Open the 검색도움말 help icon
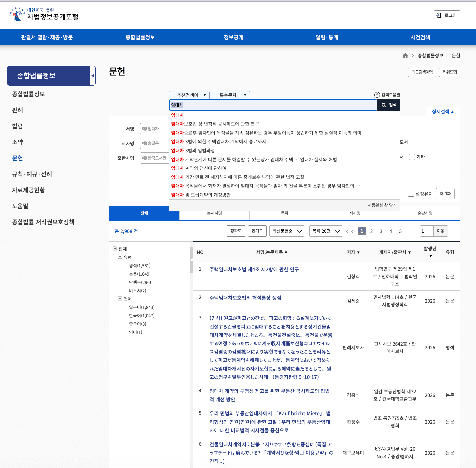This screenshot has width=476, height=468. pos(377,95)
